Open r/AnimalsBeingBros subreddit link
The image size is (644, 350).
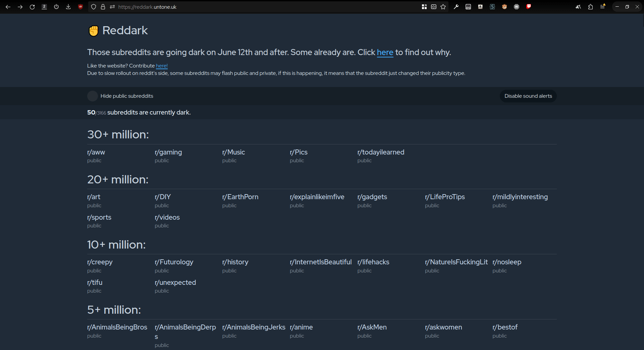[x=117, y=327]
